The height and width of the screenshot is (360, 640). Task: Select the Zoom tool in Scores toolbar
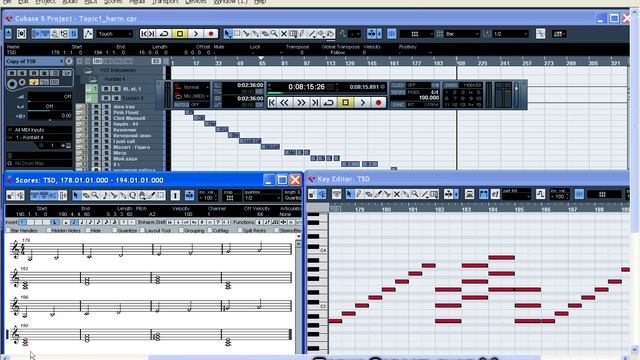coord(95,196)
